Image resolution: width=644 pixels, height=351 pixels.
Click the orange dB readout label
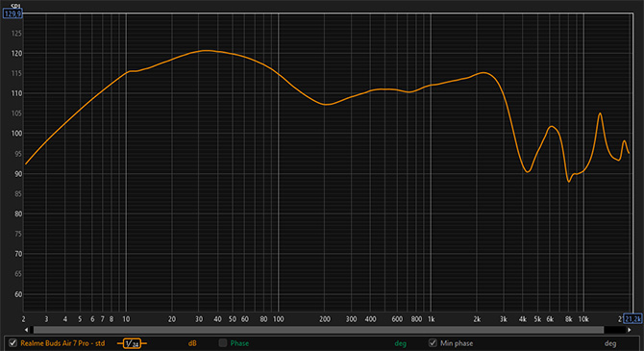coord(192,343)
